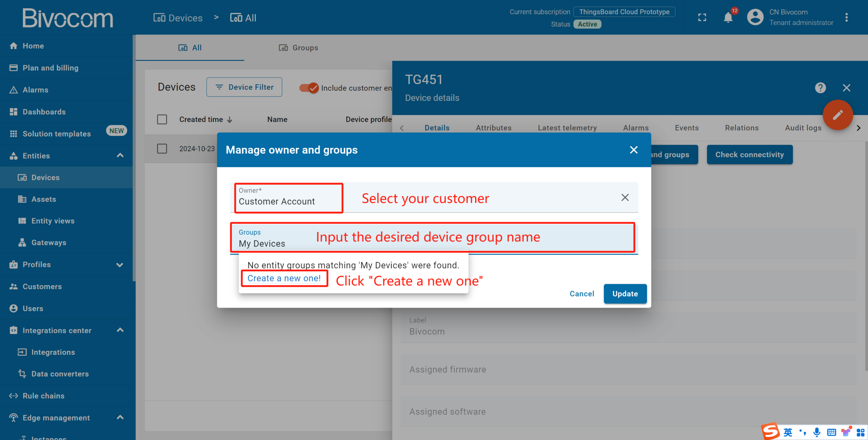Open the notifications bell icon
This screenshot has height=440, width=868.
(x=728, y=18)
